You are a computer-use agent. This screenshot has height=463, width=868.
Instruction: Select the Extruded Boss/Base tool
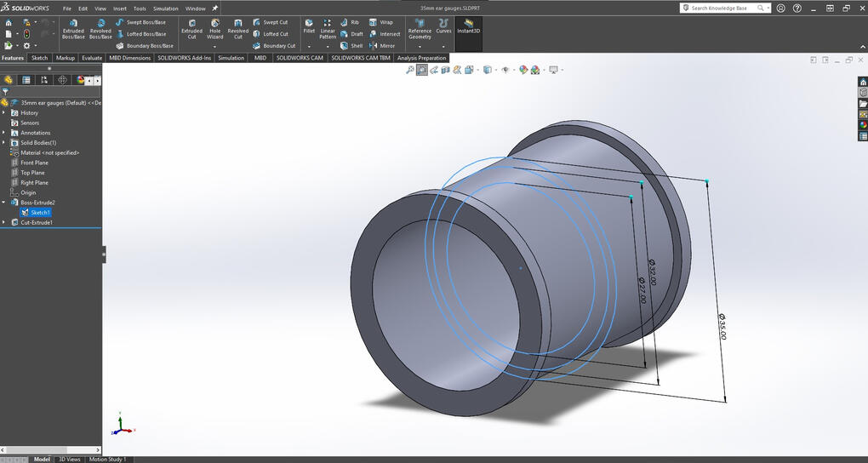(73, 29)
